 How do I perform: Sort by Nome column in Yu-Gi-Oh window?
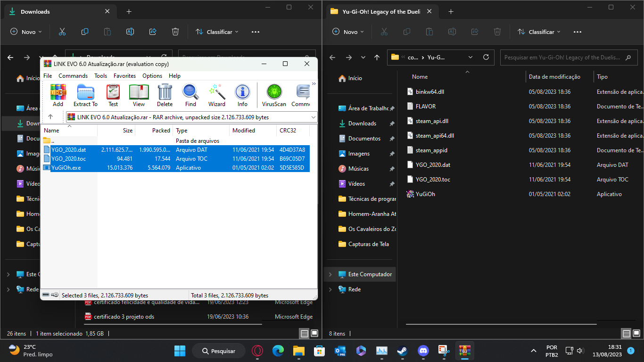point(467,77)
